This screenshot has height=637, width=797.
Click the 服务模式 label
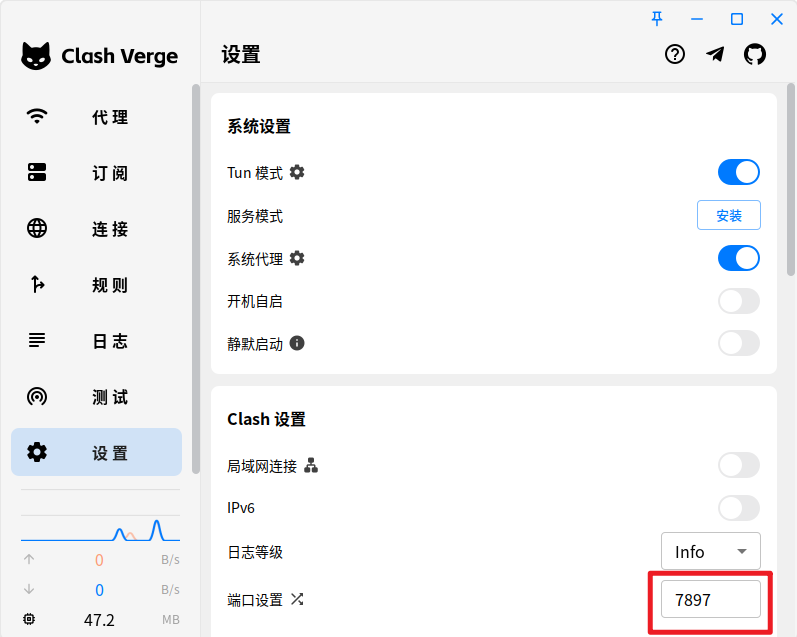coord(255,216)
